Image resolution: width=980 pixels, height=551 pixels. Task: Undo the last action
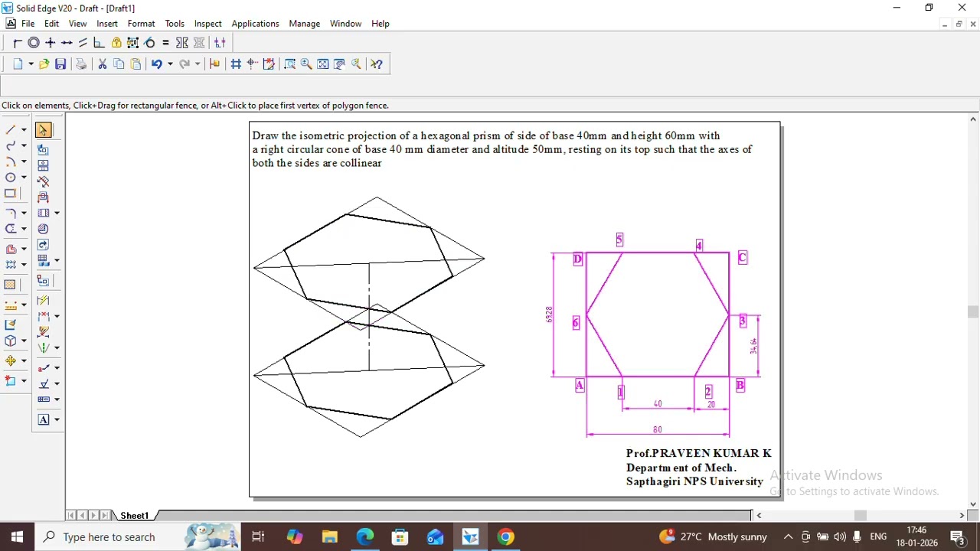click(x=156, y=64)
